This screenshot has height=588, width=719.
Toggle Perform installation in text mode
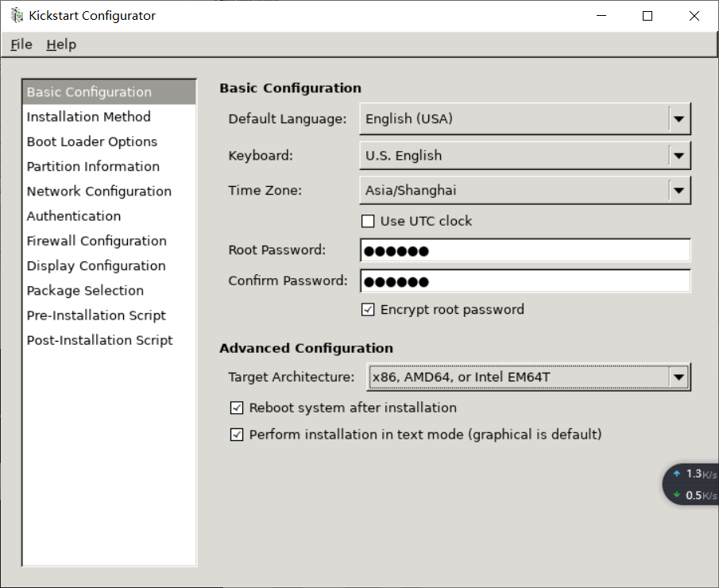(x=237, y=435)
